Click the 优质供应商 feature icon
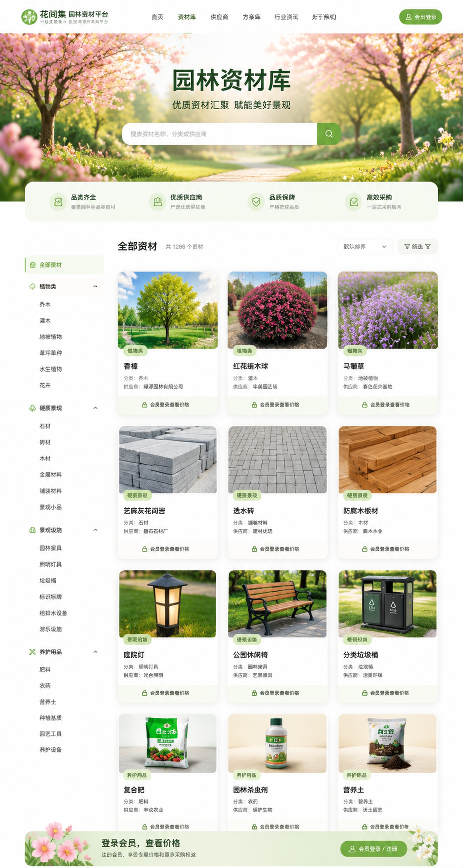Viewport: 463px width, 868px height. [158, 202]
